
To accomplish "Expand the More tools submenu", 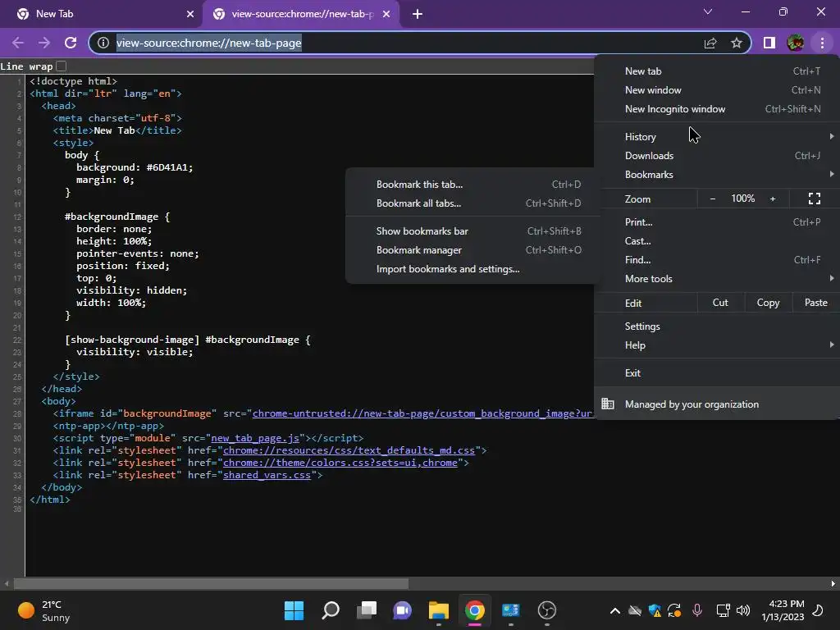I will point(717,279).
